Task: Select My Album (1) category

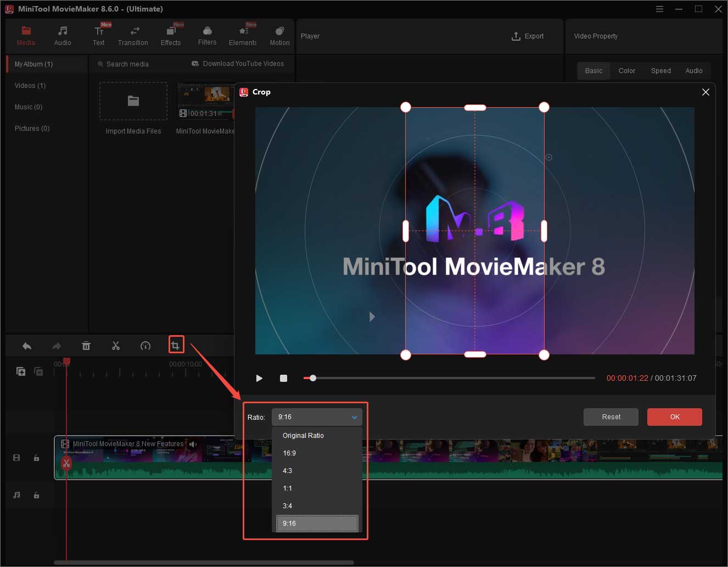Action: tap(47, 64)
